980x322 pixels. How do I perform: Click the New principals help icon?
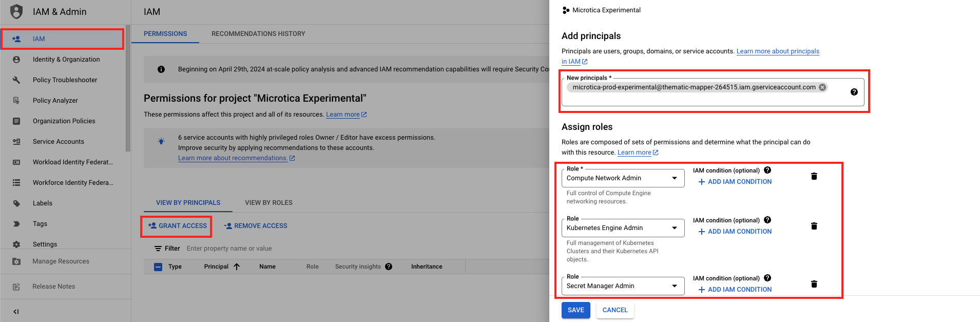(854, 92)
